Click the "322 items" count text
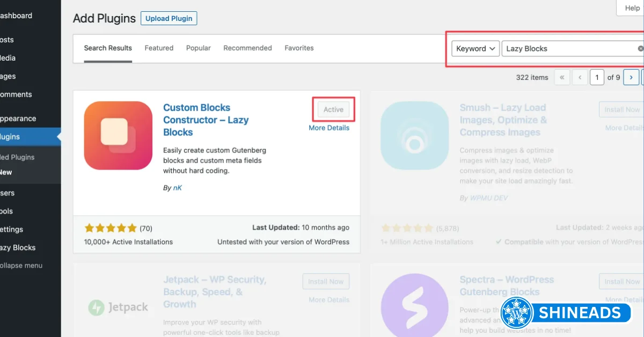Image resolution: width=644 pixels, height=337 pixels. (x=532, y=77)
